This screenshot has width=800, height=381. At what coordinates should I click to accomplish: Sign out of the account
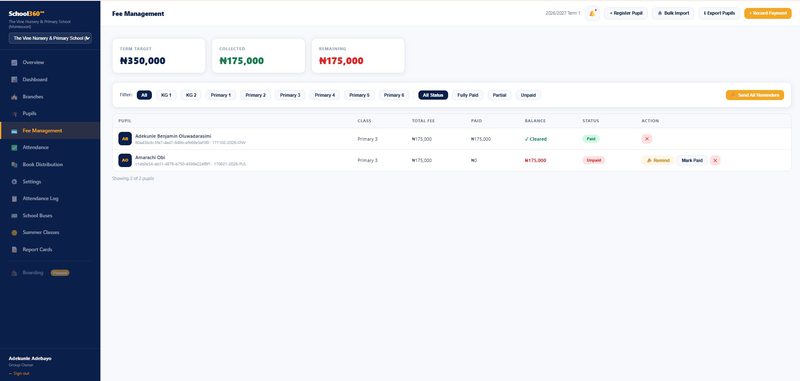pyautogui.click(x=19, y=373)
